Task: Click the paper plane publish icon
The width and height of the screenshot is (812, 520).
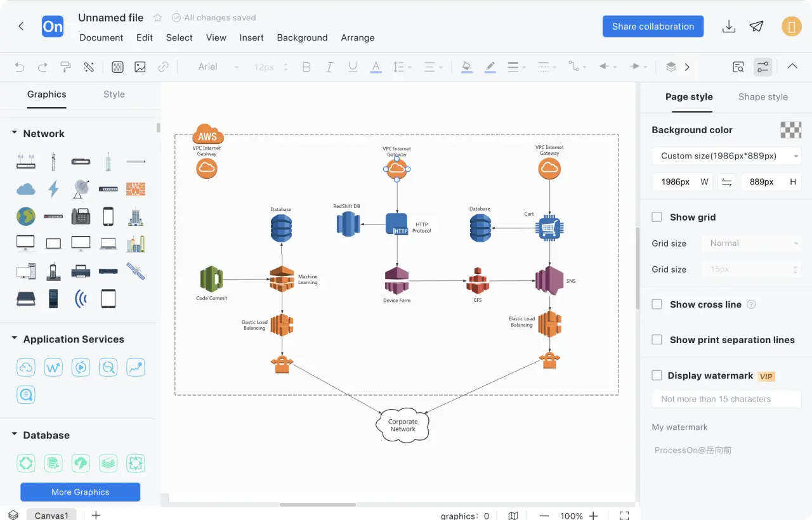Action: pyautogui.click(x=756, y=27)
